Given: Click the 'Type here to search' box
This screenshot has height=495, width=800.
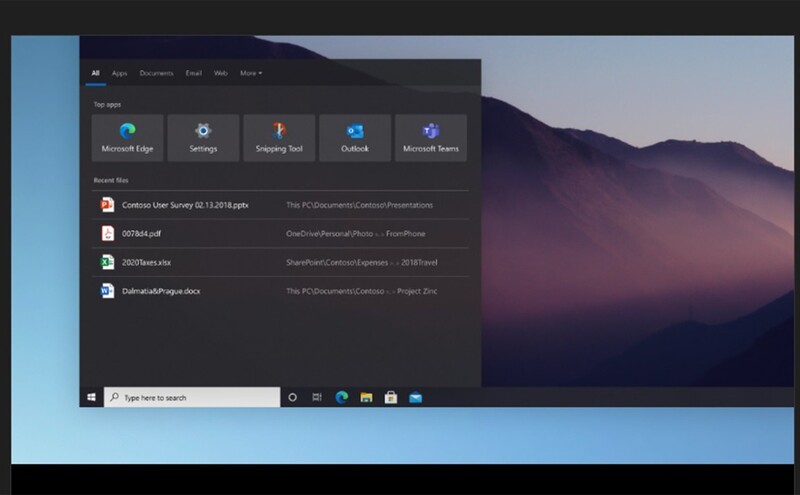Looking at the screenshot, I should pyautogui.click(x=192, y=397).
